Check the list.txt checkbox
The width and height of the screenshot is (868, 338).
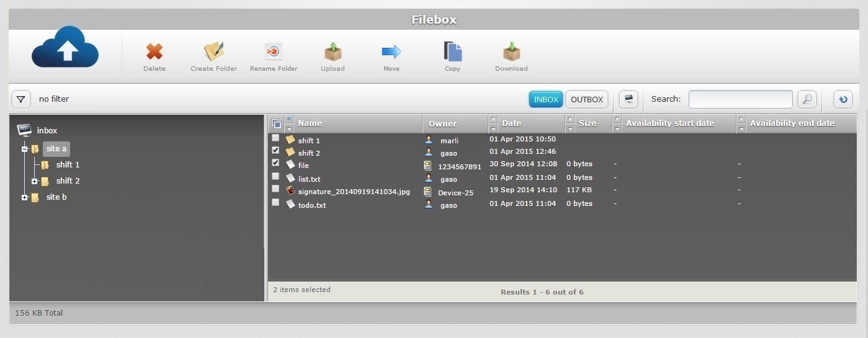tap(275, 176)
